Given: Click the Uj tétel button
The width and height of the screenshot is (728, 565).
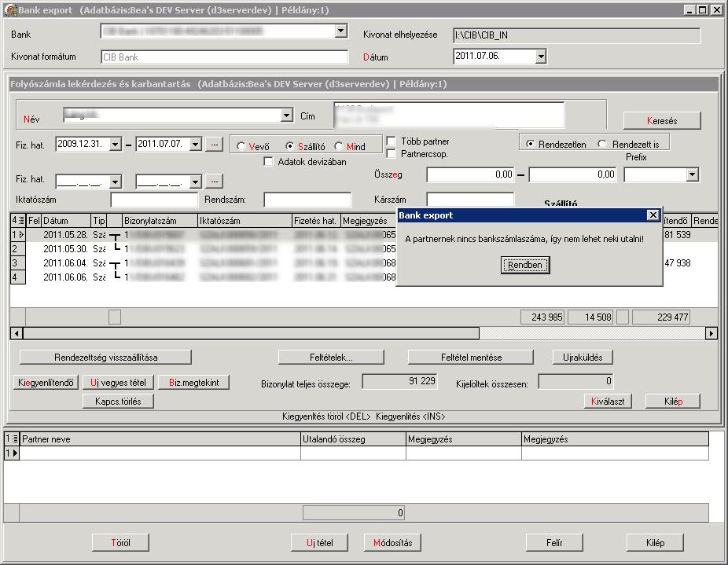Looking at the screenshot, I should (319, 542).
